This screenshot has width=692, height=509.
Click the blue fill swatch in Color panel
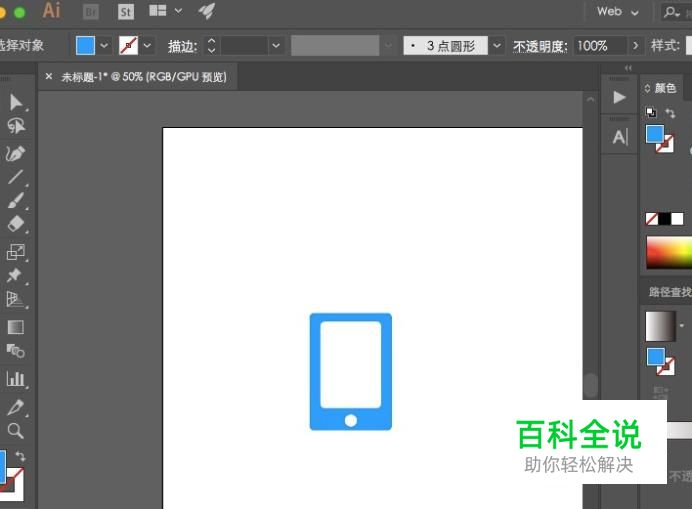click(x=655, y=134)
